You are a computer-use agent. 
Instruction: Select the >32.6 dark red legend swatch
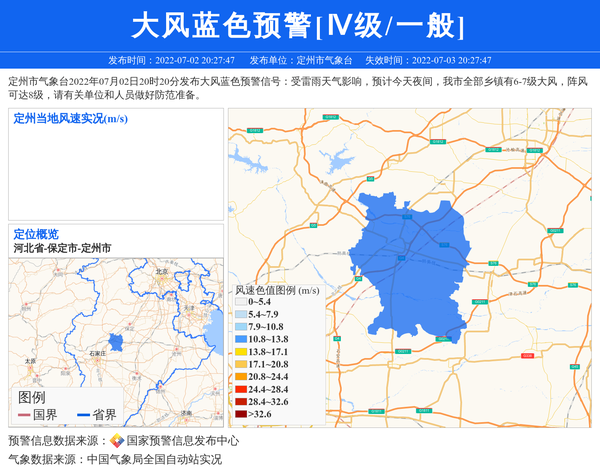(240, 414)
